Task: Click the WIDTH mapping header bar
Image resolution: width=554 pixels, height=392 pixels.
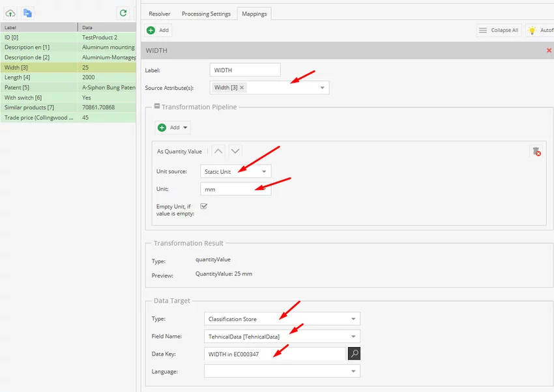Action: (347, 50)
